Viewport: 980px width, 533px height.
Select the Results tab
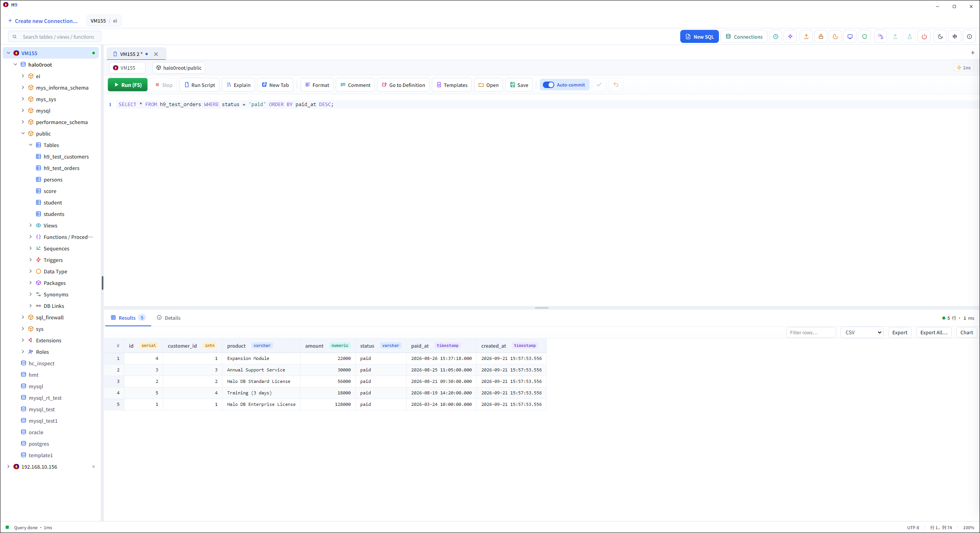[128, 318]
